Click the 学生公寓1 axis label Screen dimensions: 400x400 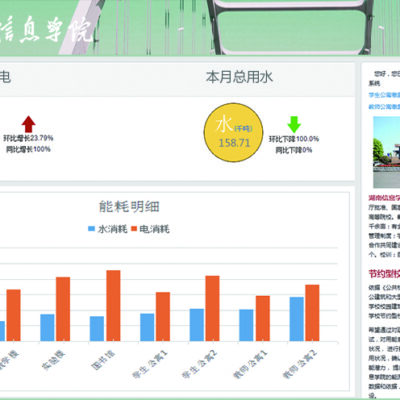(x=149, y=364)
